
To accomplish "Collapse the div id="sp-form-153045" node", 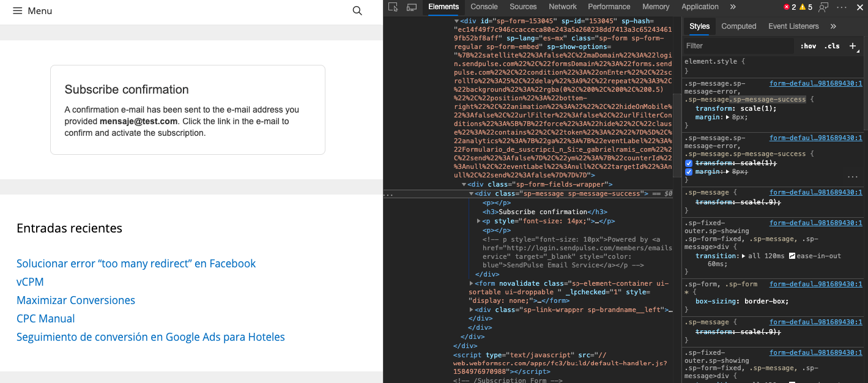I will click(456, 21).
